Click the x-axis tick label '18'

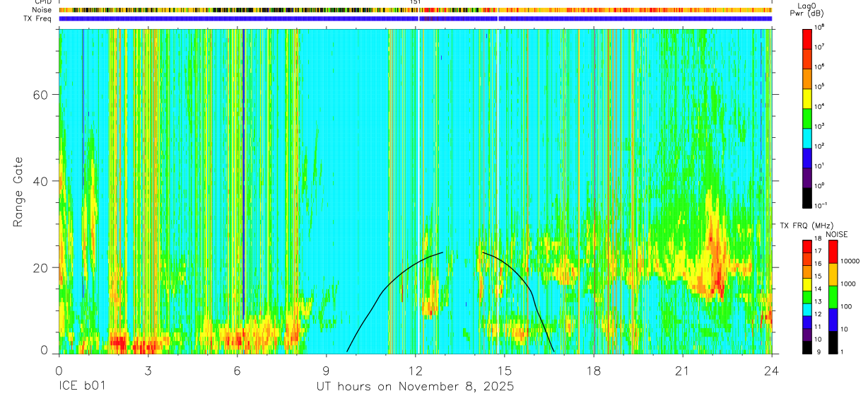593,370
